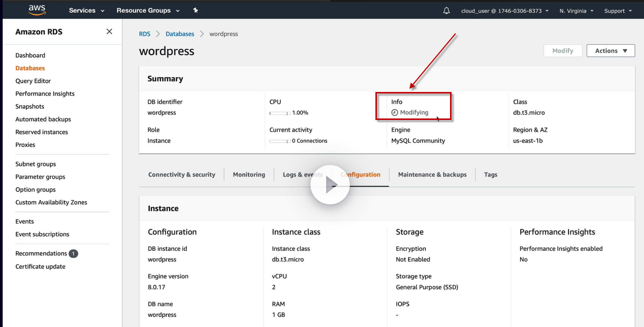Open Performance Insights in the sidebar
This screenshot has height=327, width=644.
(45, 93)
